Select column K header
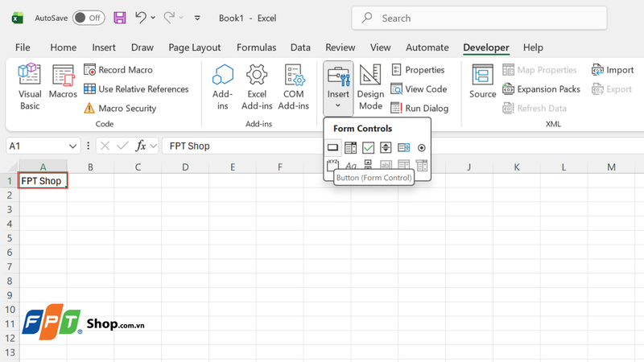The height and width of the screenshot is (362, 644). [x=516, y=167]
